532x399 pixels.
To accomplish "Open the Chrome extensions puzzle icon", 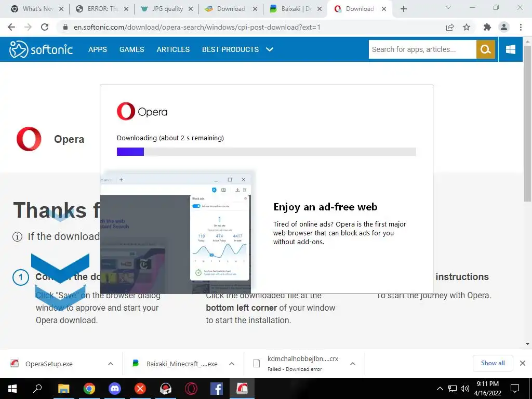I will click(487, 27).
